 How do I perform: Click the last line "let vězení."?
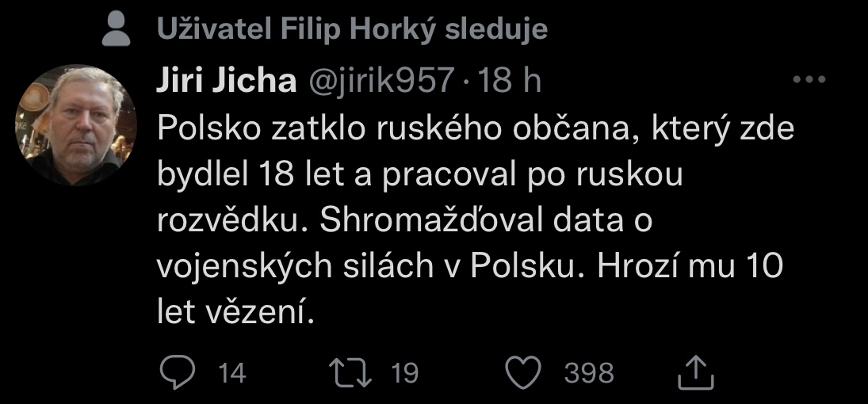[237, 314]
